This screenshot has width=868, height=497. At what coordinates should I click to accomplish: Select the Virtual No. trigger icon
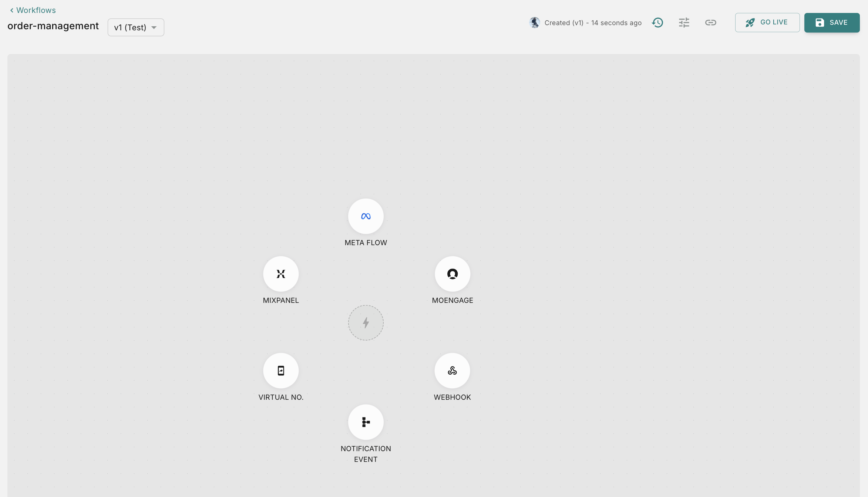[x=281, y=371]
